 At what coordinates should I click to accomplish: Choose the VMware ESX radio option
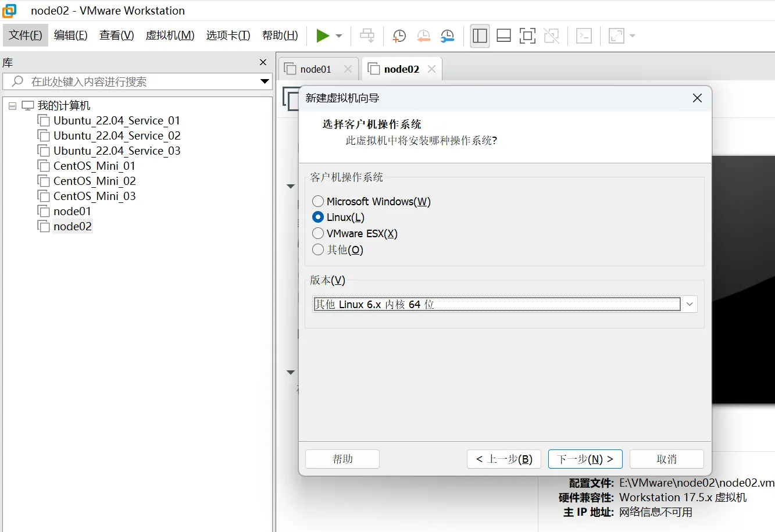[318, 233]
